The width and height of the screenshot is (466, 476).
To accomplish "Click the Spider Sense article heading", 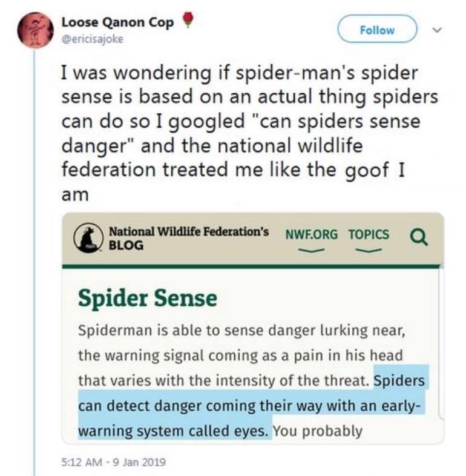I will point(147,297).
